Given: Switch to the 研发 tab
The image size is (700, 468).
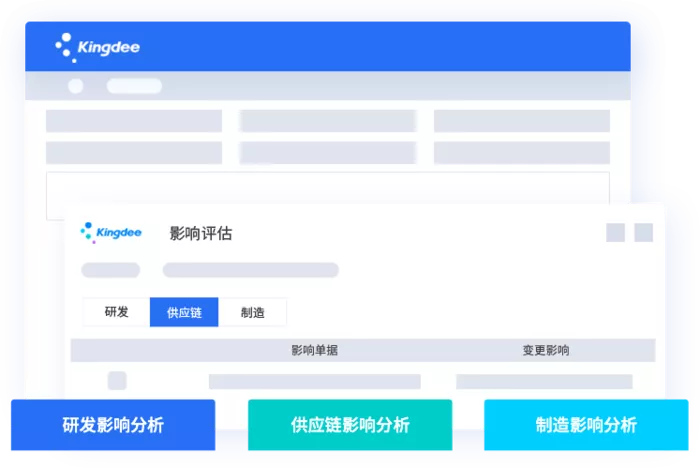Looking at the screenshot, I should point(117,312).
